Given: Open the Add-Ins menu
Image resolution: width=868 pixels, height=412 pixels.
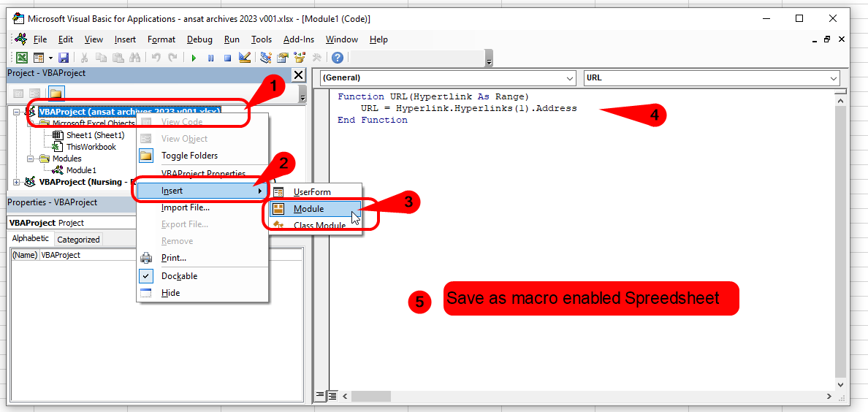Looking at the screenshot, I should pos(298,39).
